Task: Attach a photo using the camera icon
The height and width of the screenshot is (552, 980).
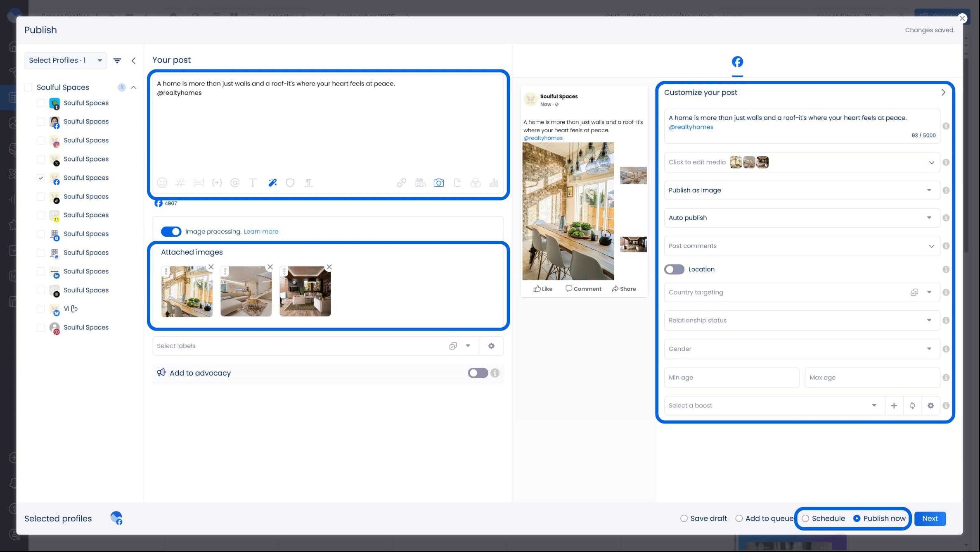Action: click(439, 183)
